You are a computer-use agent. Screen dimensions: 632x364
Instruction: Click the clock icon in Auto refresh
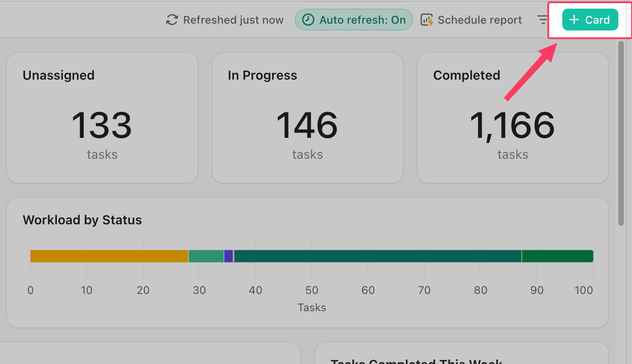[308, 20]
